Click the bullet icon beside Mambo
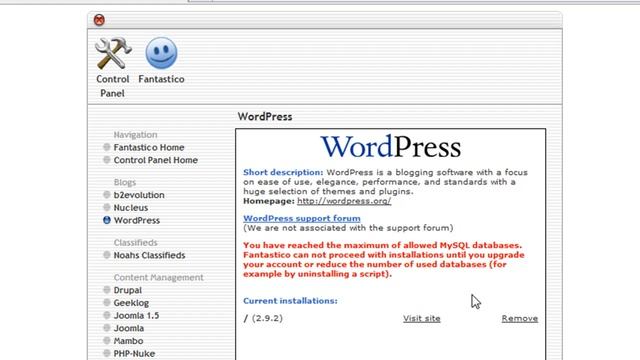The image size is (640, 360). click(x=107, y=340)
